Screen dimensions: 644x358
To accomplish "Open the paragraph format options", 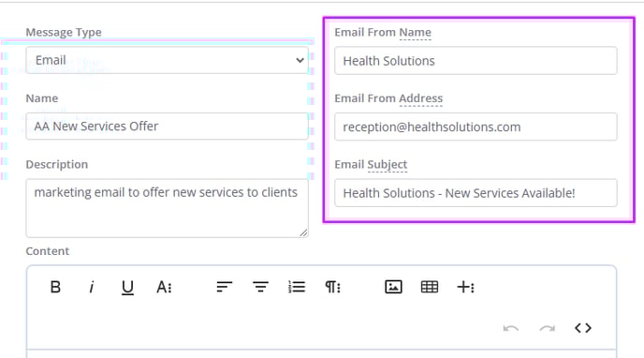I will 332,287.
